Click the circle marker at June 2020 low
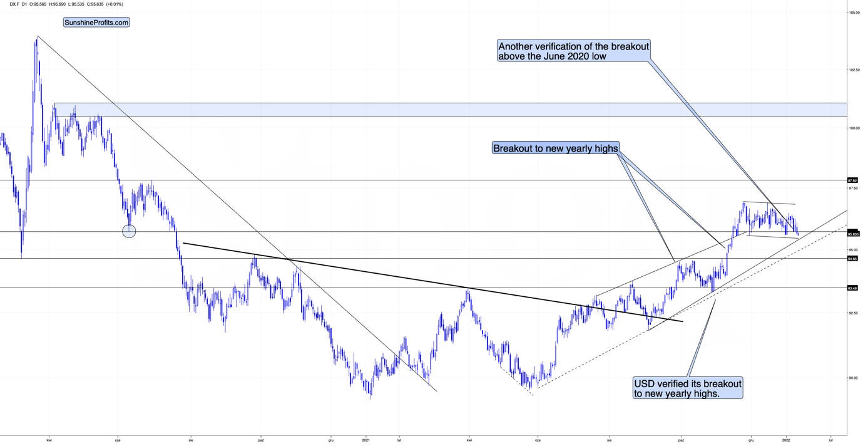Screen dimensions: 868x446 [x=129, y=231]
